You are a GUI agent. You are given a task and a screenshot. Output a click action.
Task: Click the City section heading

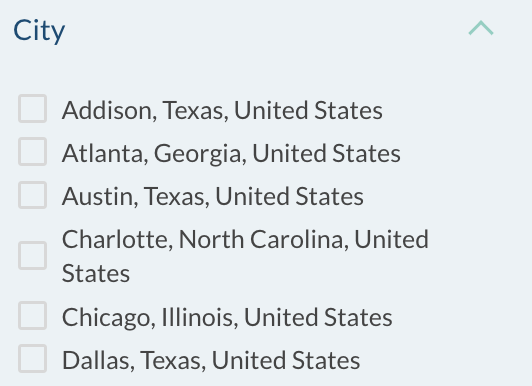pos(39,31)
